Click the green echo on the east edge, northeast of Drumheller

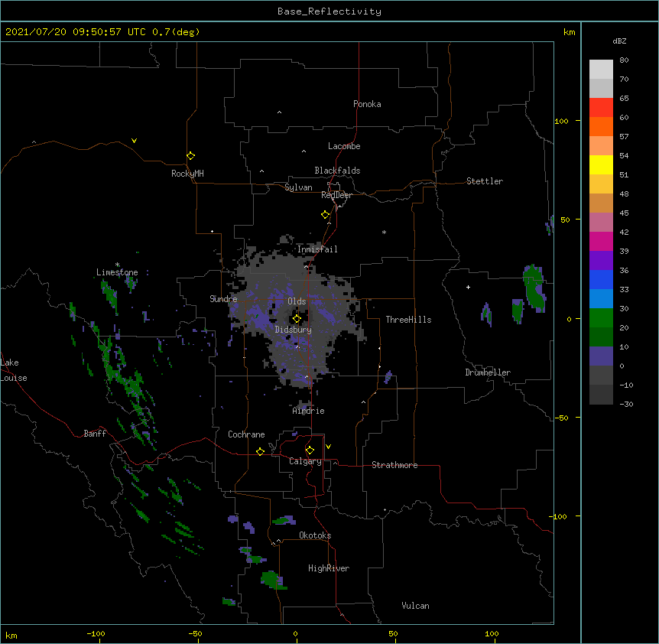point(534,288)
